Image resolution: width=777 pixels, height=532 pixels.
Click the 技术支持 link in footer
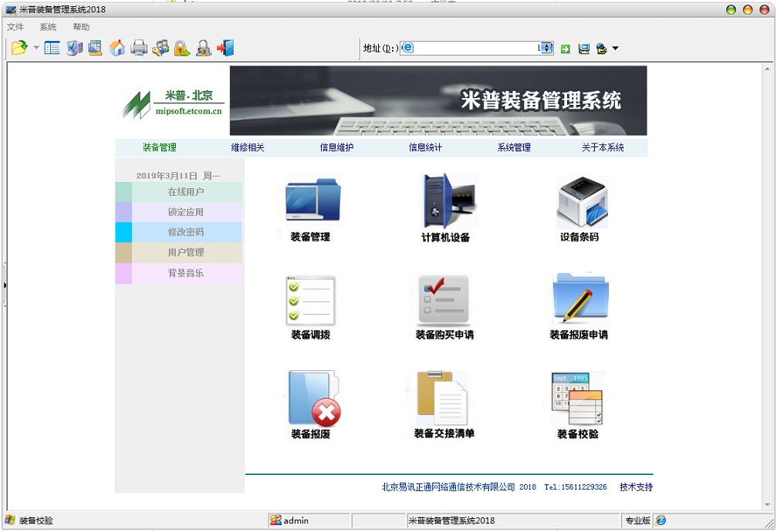click(x=636, y=487)
